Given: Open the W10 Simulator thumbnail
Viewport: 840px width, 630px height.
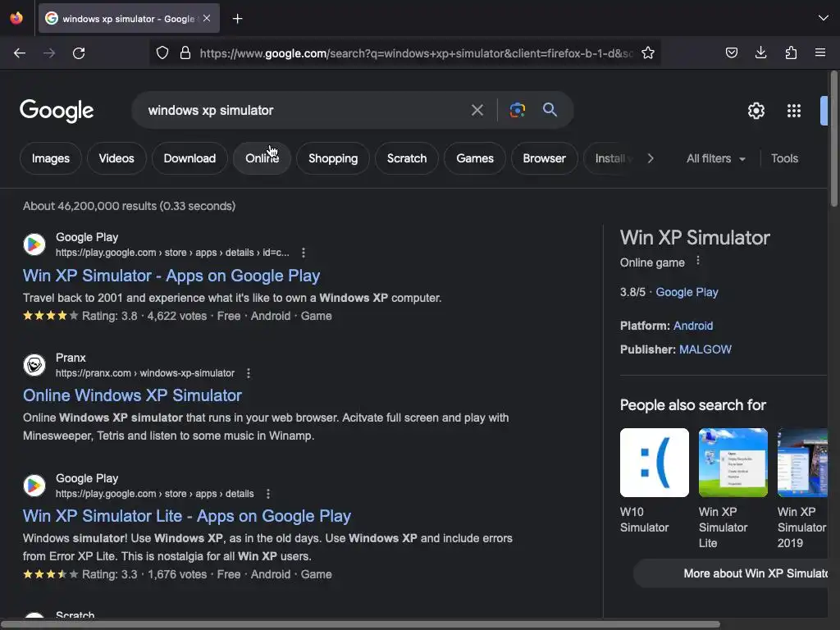Looking at the screenshot, I should [x=654, y=463].
